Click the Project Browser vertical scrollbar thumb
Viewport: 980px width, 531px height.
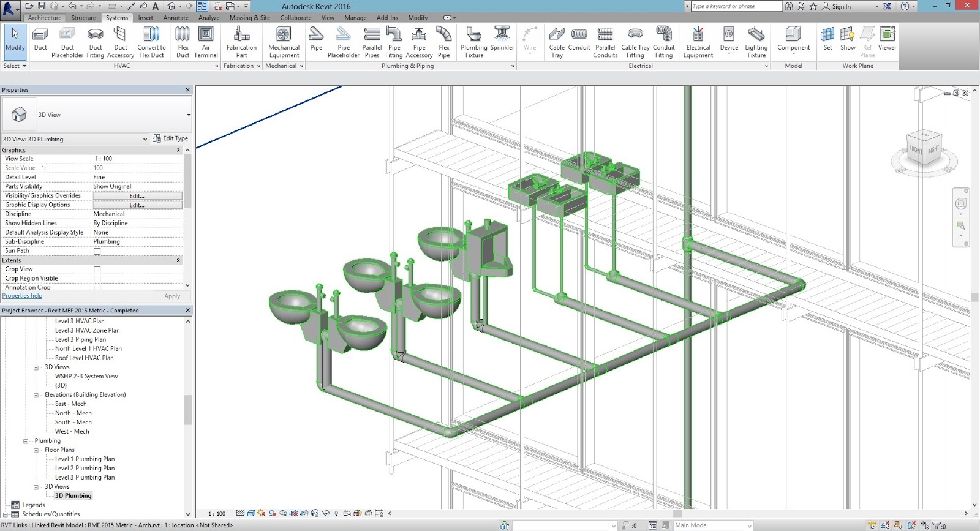point(188,410)
